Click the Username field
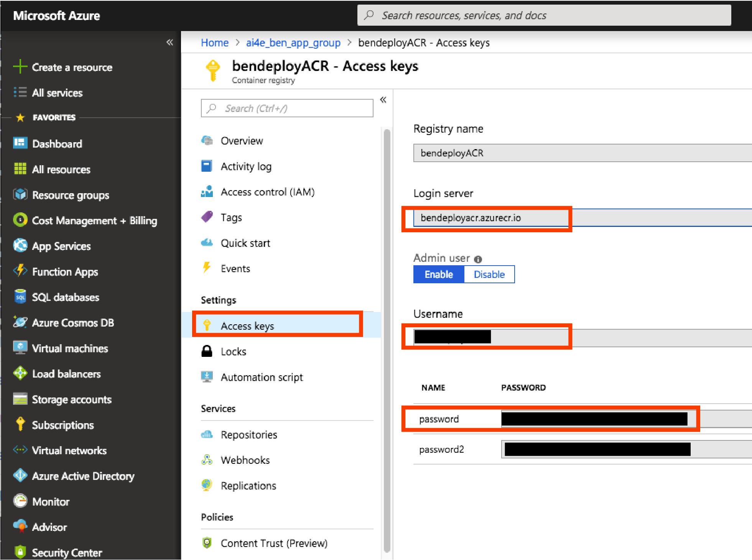This screenshot has width=752, height=560. tap(583, 338)
